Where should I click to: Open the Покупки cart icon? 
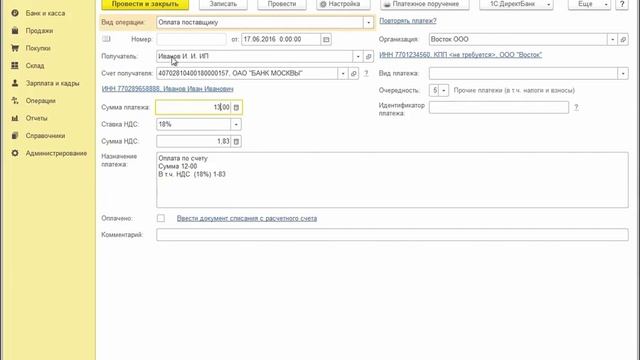(15, 48)
